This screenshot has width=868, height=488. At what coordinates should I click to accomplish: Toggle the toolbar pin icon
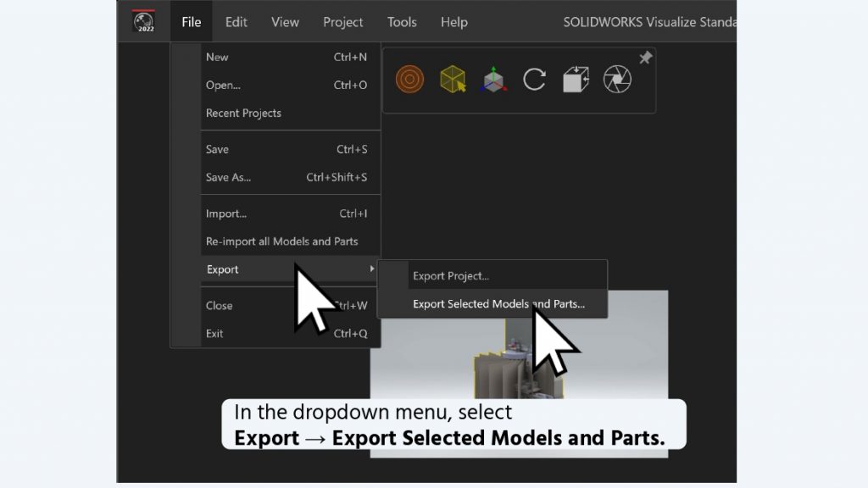(x=645, y=58)
